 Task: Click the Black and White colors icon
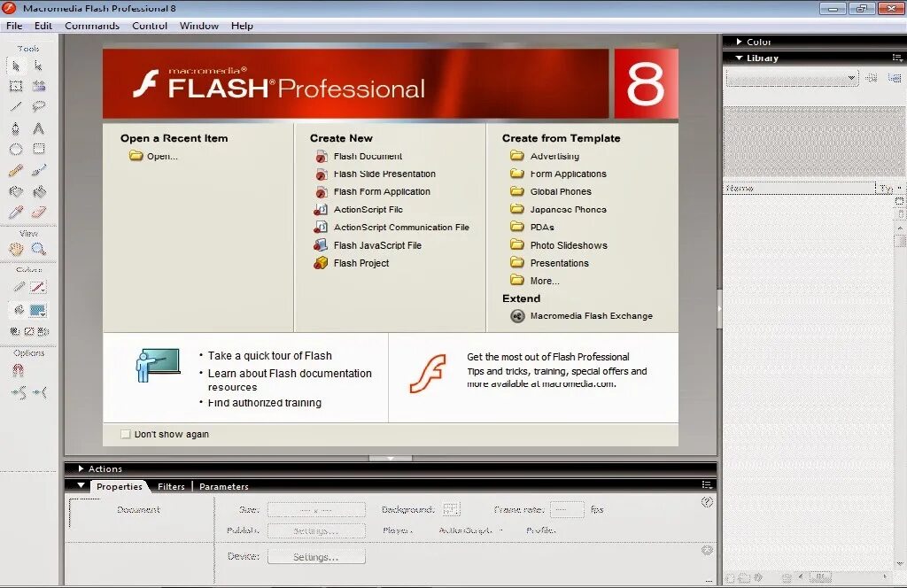click(15, 331)
